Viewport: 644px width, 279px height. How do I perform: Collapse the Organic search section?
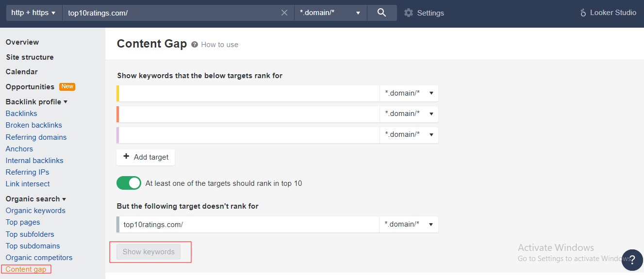tap(36, 198)
